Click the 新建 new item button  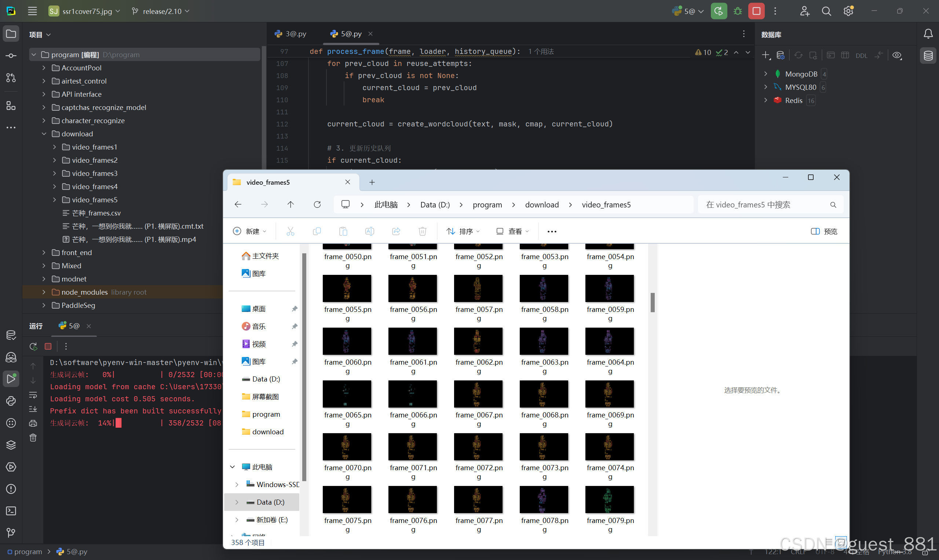tap(249, 231)
